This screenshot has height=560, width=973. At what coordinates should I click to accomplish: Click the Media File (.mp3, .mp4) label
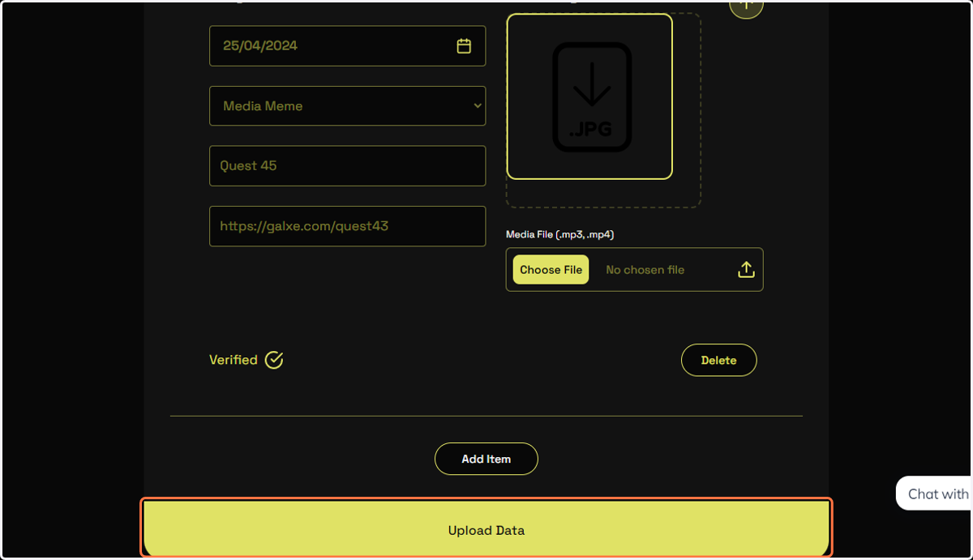[x=560, y=234]
